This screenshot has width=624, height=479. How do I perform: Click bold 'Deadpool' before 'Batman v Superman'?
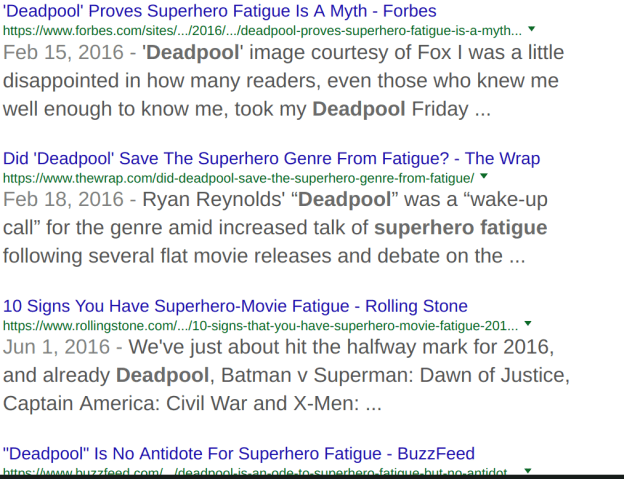point(162,376)
